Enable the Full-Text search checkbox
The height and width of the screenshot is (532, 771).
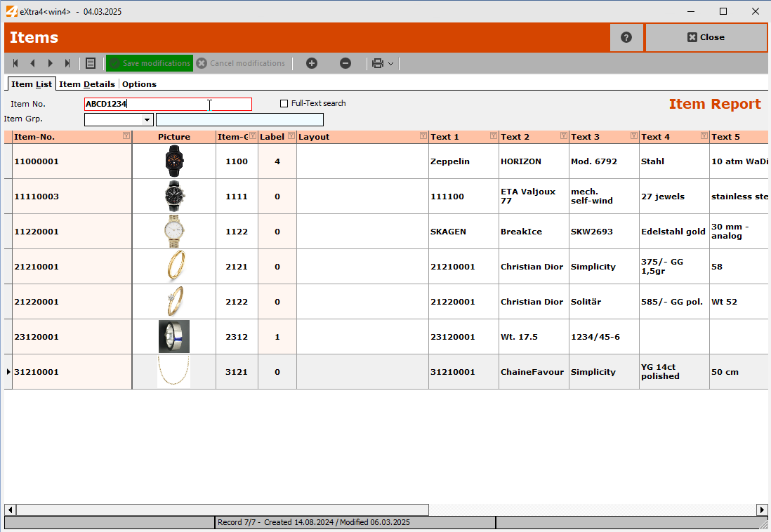pos(284,104)
